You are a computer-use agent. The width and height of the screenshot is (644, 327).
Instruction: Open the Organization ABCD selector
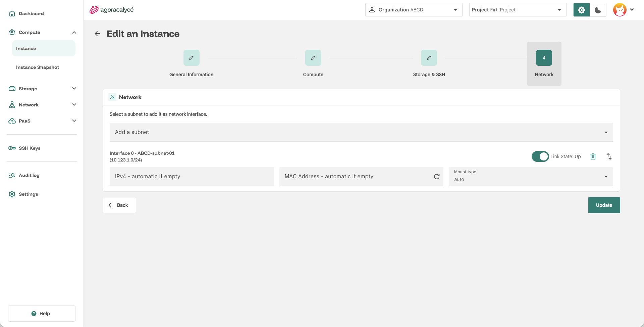[x=414, y=10]
